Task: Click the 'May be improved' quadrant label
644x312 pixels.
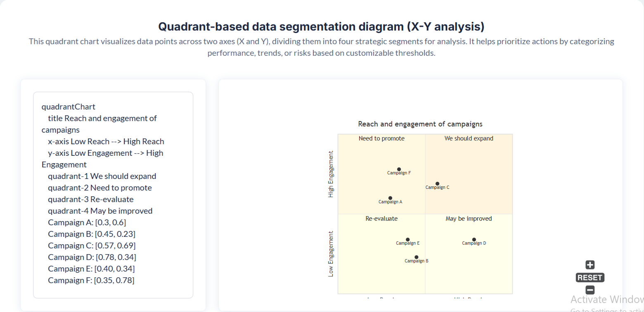Action: [469, 219]
